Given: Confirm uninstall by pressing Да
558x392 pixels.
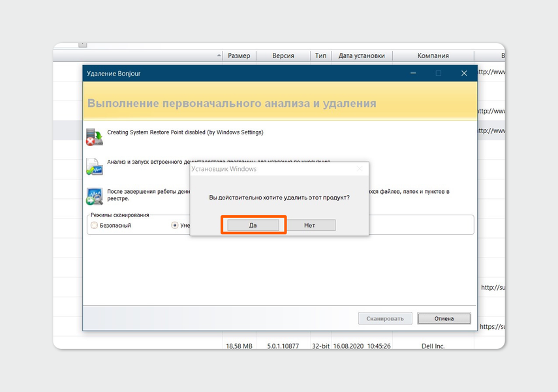Looking at the screenshot, I should coord(253,225).
